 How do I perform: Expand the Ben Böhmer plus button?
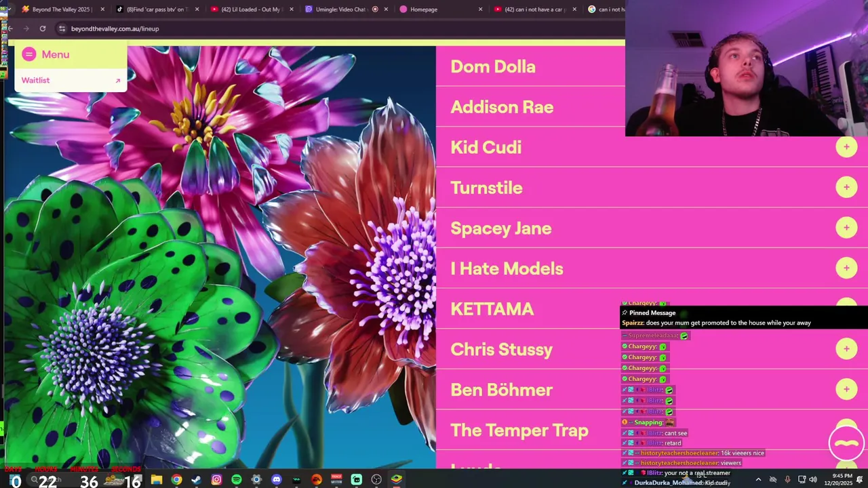[846, 389]
